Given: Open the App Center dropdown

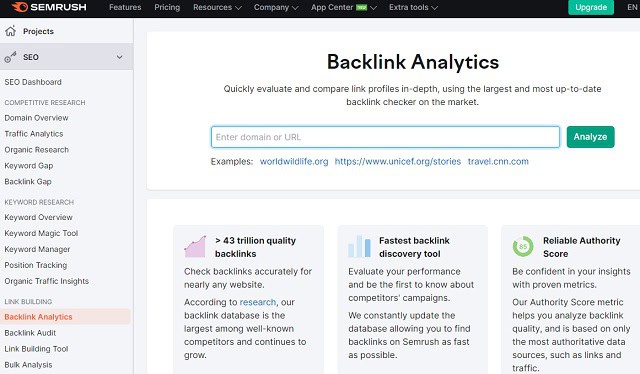Looking at the screenshot, I should pyautogui.click(x=344, y=7).
